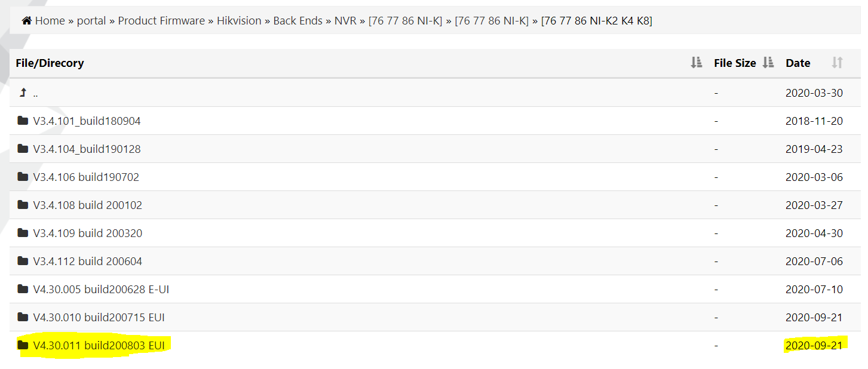This screenshot has width=868, height=369.
Task: Click folder icon beside V3.4.106 build190702
Action: [x=23, y=177]
